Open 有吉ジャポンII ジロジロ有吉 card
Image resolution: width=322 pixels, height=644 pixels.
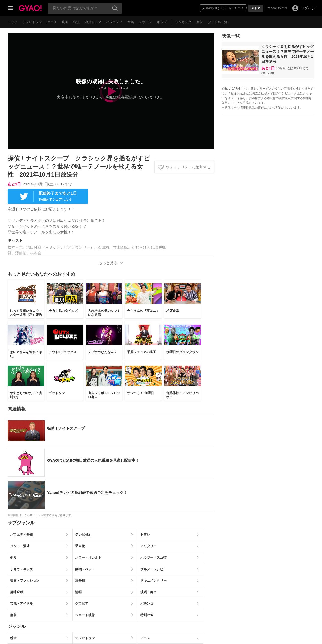pyautogui.click(x=104, y=381)
